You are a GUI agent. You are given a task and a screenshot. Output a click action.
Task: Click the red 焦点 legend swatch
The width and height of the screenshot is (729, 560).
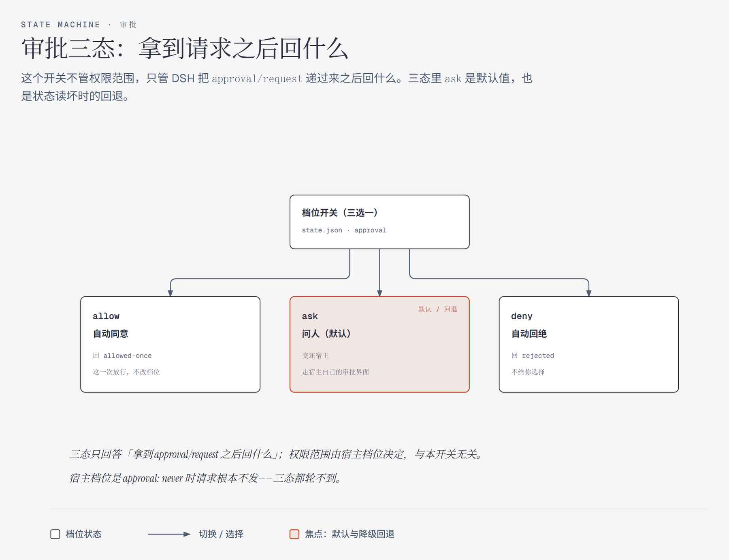point(294,534)
